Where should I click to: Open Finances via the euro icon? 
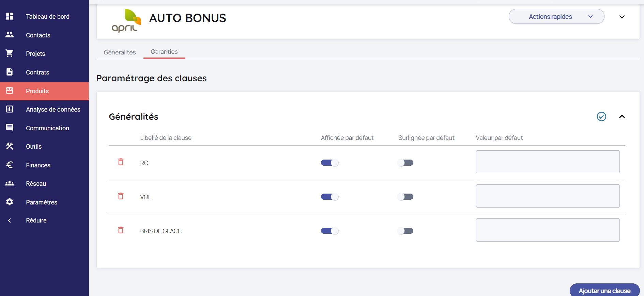coord(10,165)
